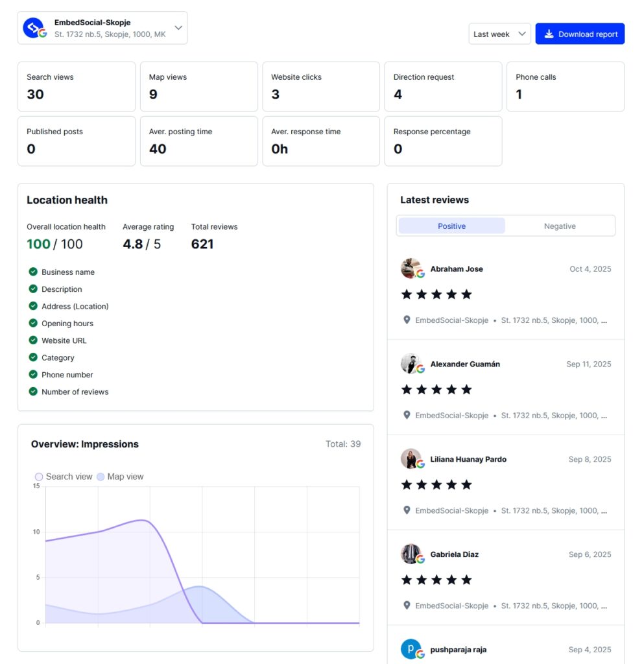Click pushparaja raja's profile avatar
Screen dimensions: 644x664
click(411, 649)
